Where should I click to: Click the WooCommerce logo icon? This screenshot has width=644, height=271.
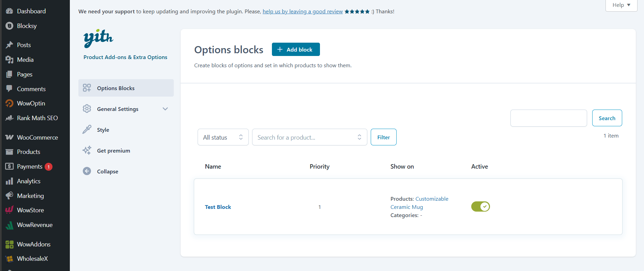pyautogui.click(x=9, y=137)
